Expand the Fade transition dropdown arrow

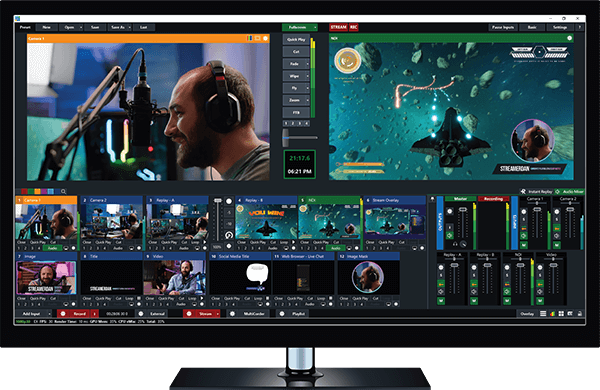pos(307,64)
